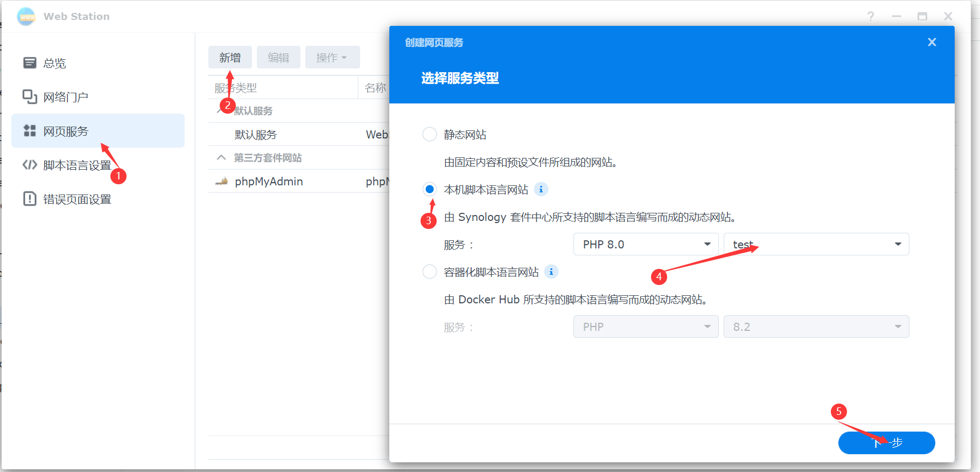Viewport: 980px width, 472px height.
Task: Click the 容器化脚本语言网站 label text
Action: click(x=491, y=272)
